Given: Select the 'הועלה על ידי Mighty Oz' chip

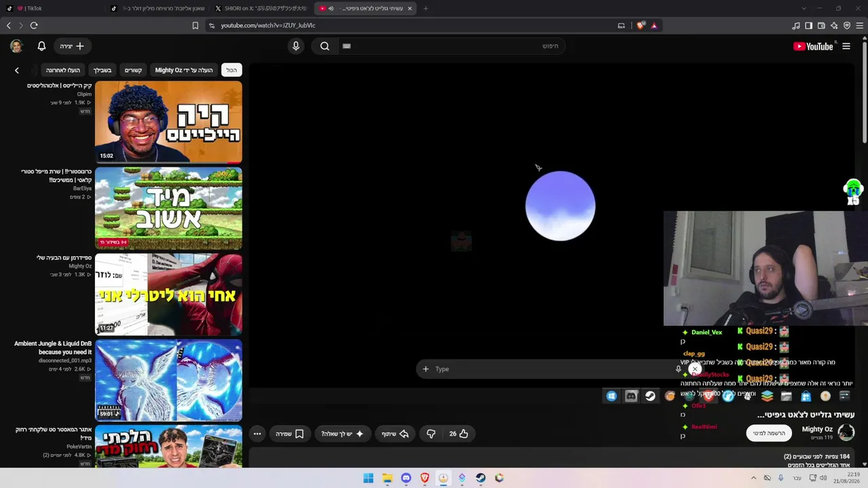Looking at the screenshot, I should tap(184, 70).
